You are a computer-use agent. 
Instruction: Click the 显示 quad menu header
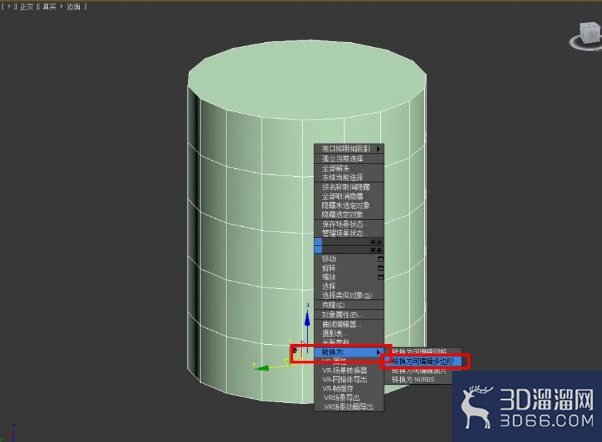click(x=349, y=242)
